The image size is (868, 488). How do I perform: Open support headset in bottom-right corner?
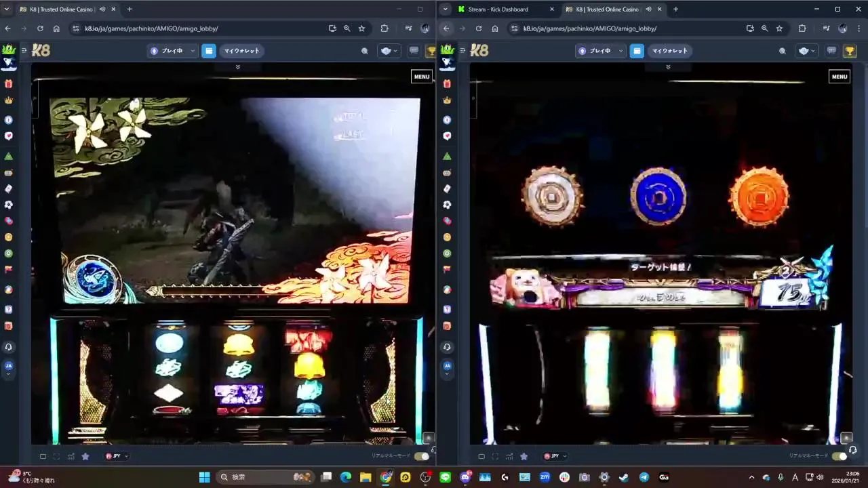(x=853, y=450)
